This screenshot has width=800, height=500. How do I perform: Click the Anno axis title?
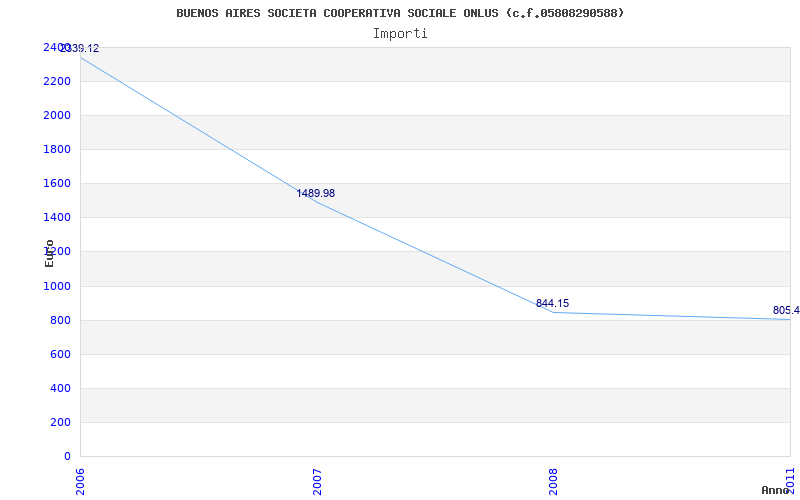coord(776,490)
